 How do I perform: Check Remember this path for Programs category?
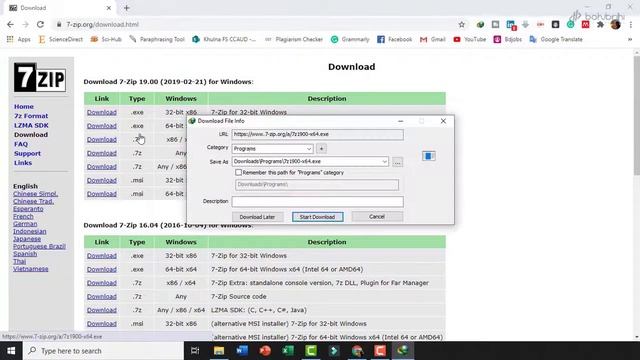[238, 172]
